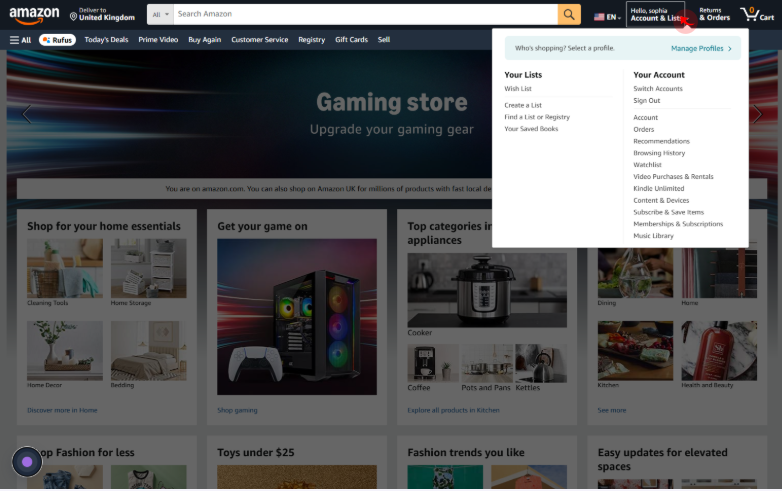Expand the All search category dropdown
The image size is (782, 491).
coord(161,14)
